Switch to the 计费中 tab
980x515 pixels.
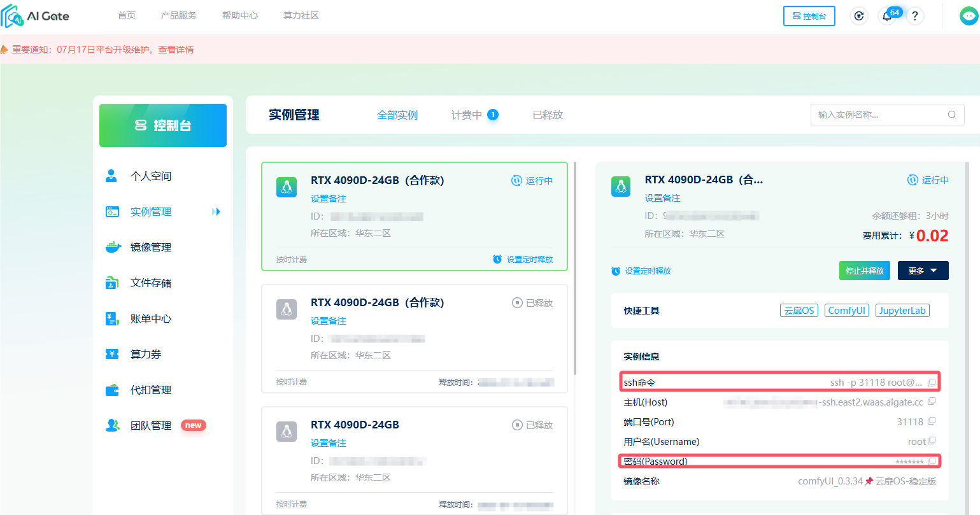(465, 115)
